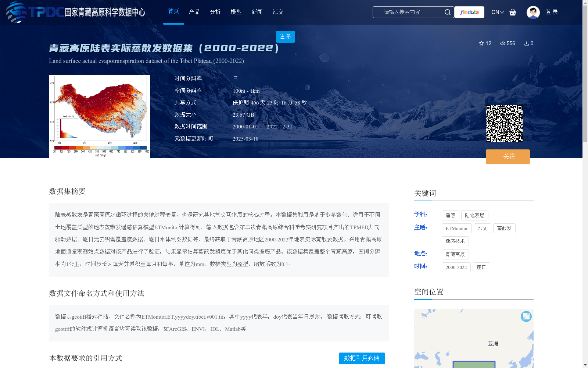Click the 2000-2022 time tag

[456, 268]
